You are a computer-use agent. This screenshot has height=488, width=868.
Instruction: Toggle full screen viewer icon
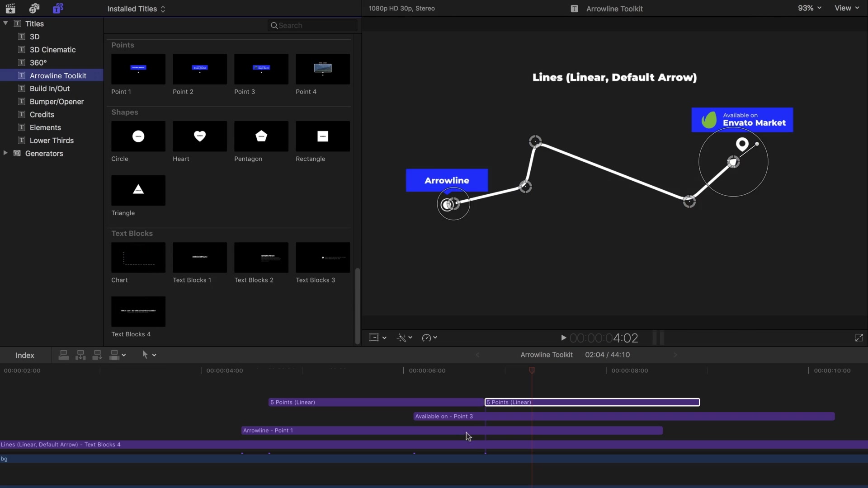click(859, 338)
